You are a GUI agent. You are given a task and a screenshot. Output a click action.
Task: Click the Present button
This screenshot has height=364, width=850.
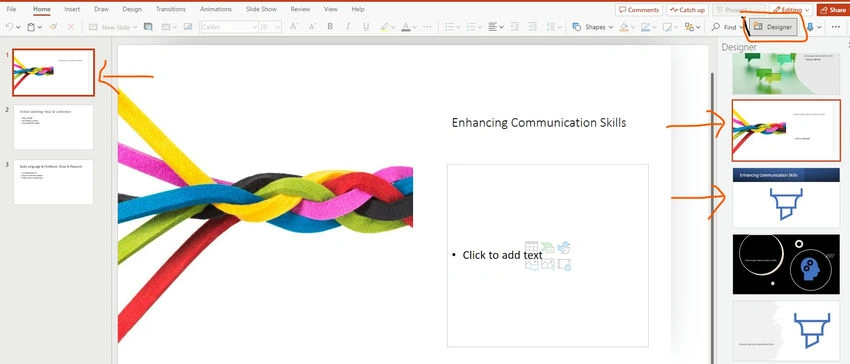point(738,10)
